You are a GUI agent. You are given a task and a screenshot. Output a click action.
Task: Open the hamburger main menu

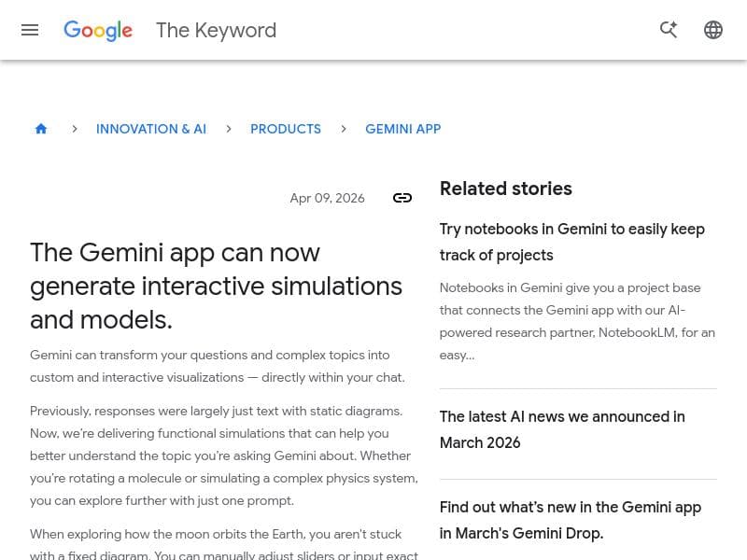(30, 30)
